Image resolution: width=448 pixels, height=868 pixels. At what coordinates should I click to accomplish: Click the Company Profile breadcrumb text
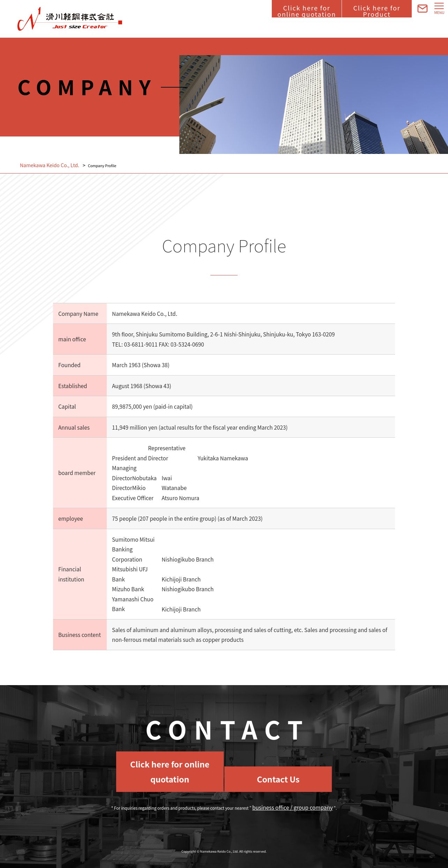[x=102, y=166]
